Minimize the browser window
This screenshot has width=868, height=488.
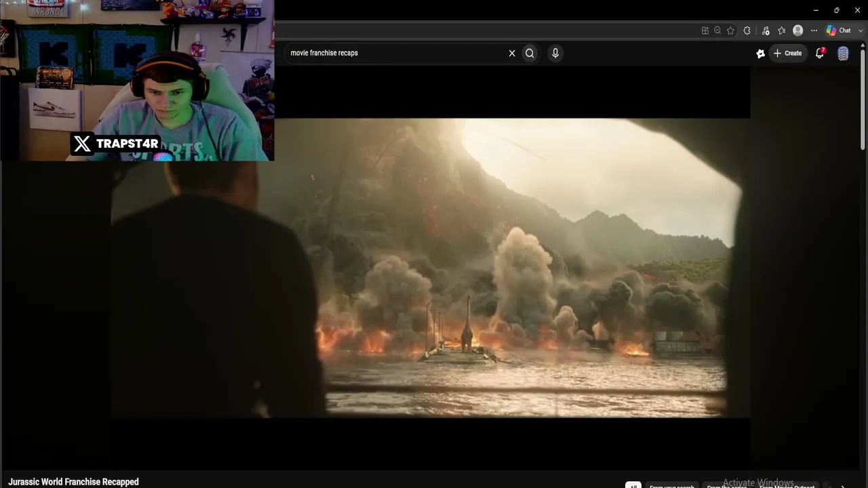point(816,10)
